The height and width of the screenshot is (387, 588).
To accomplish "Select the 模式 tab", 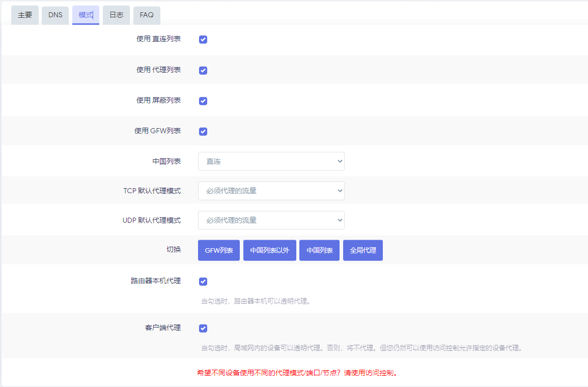I will click(x=86, y=15).
